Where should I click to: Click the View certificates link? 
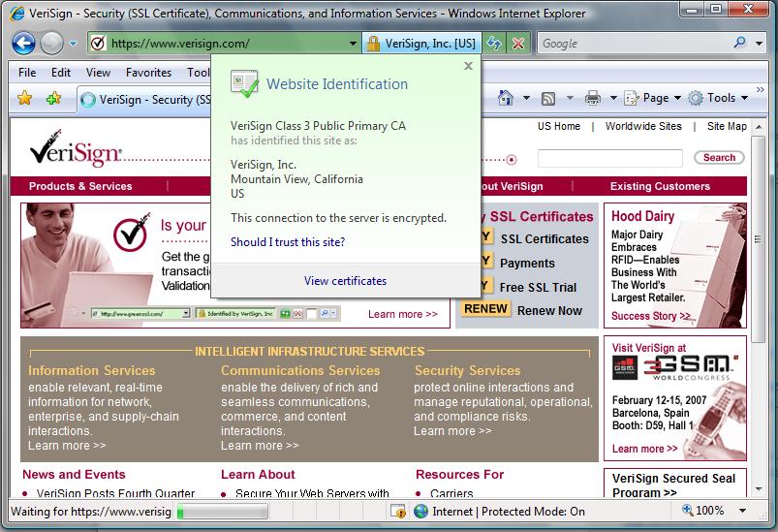pos(345,281)
